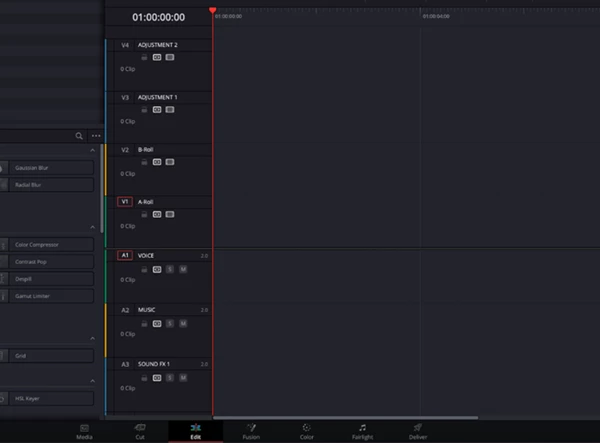This screenshot has width=600, height=443.
Task: Disable video track V2 B-Roll
Action: [170, 162]
